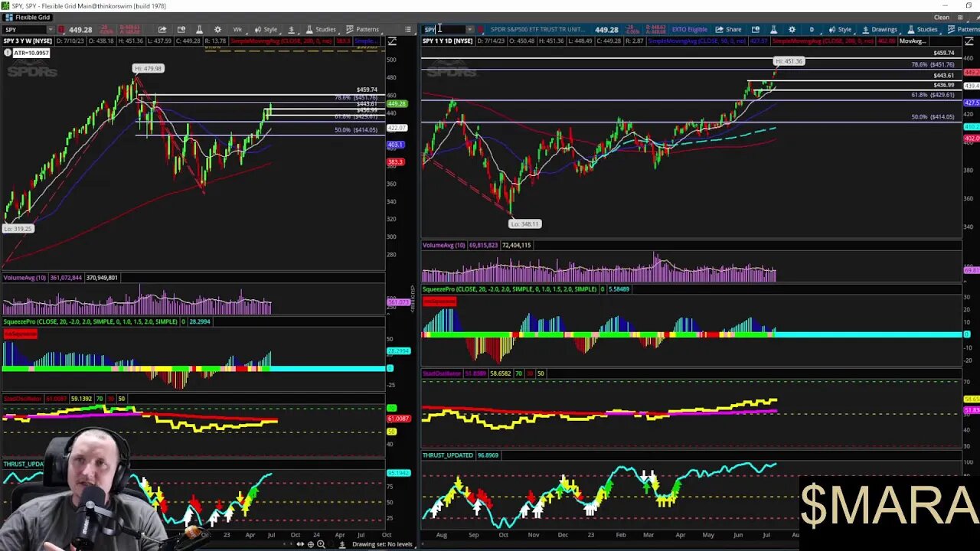980x551 pixels.
Task: Open Share menu icon in left chart toolbar
Action: [x=162, y=30]
